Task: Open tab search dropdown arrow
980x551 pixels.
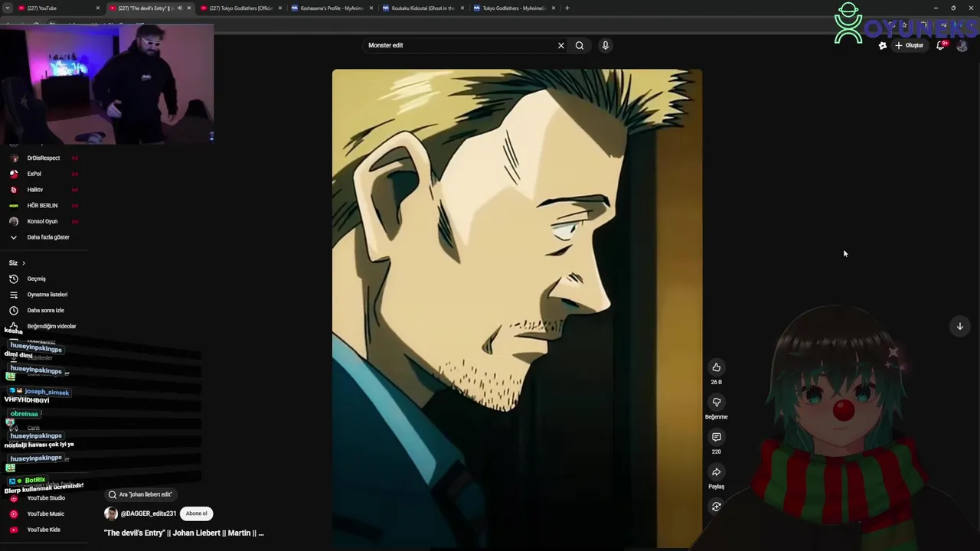Action: tap(7, 8)
